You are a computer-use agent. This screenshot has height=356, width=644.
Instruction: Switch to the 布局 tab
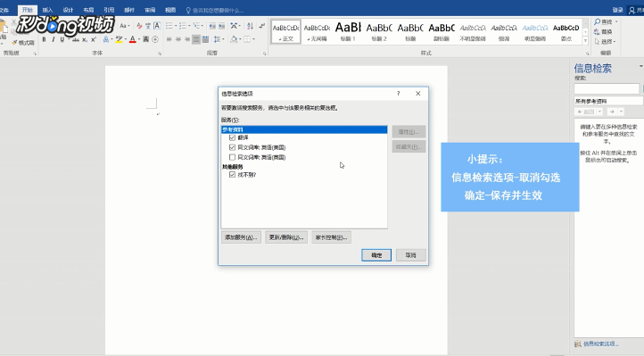(88, 10)
